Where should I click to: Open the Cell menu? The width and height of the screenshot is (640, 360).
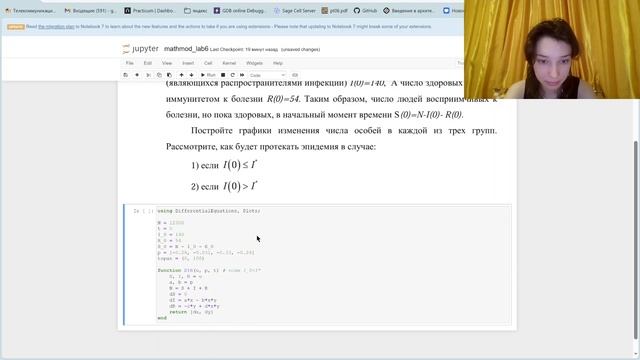[208, 63]
